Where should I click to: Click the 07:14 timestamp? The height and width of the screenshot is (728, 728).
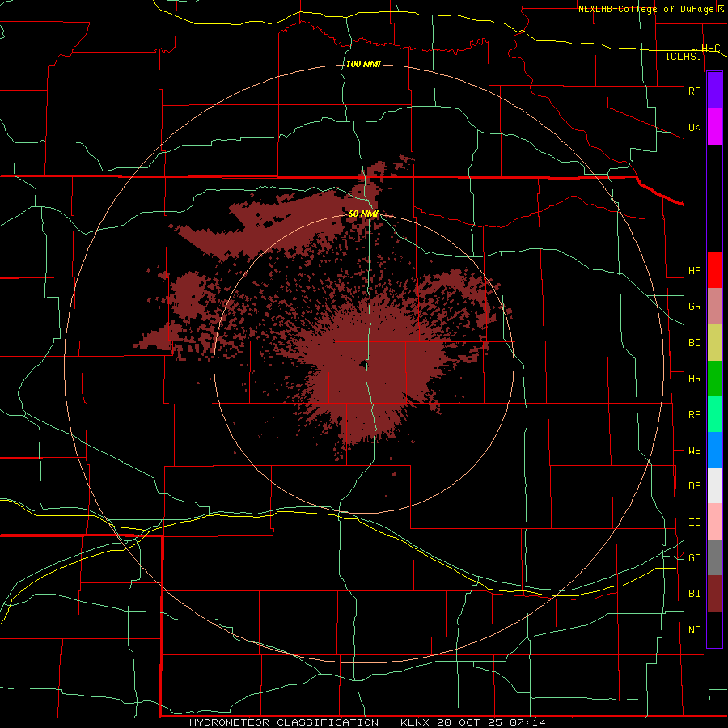coord(527,722)
